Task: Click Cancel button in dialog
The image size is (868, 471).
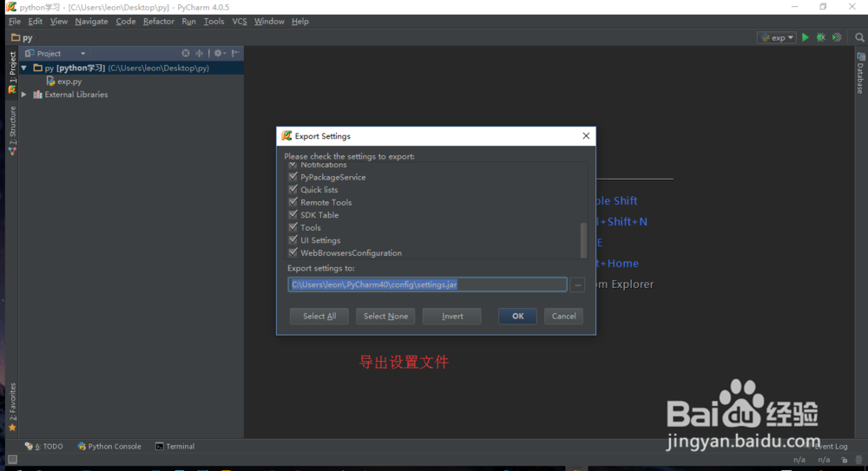Action: tap(563, 316)
